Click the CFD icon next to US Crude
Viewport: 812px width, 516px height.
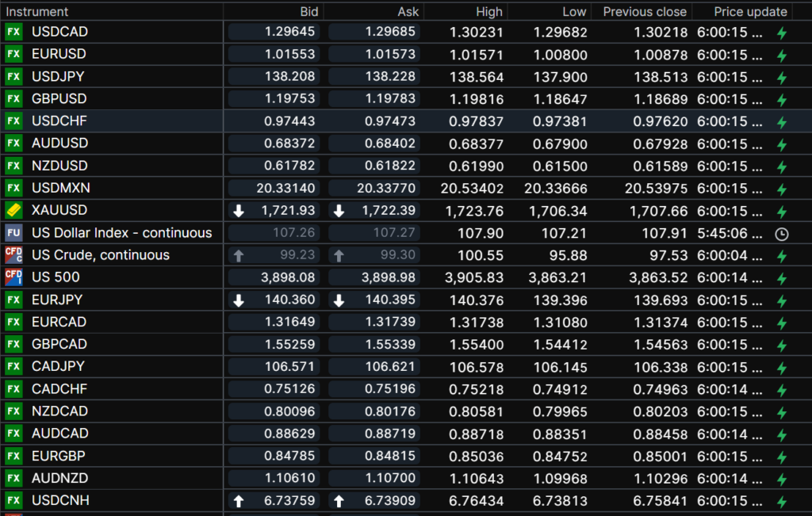click(13, 255)
